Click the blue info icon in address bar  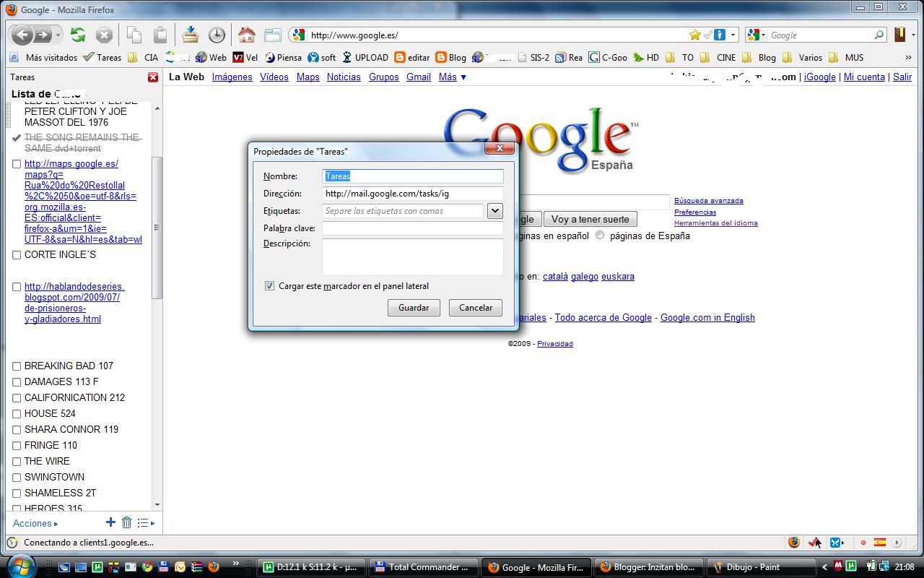pyautogui.click(x=719, y=35)
